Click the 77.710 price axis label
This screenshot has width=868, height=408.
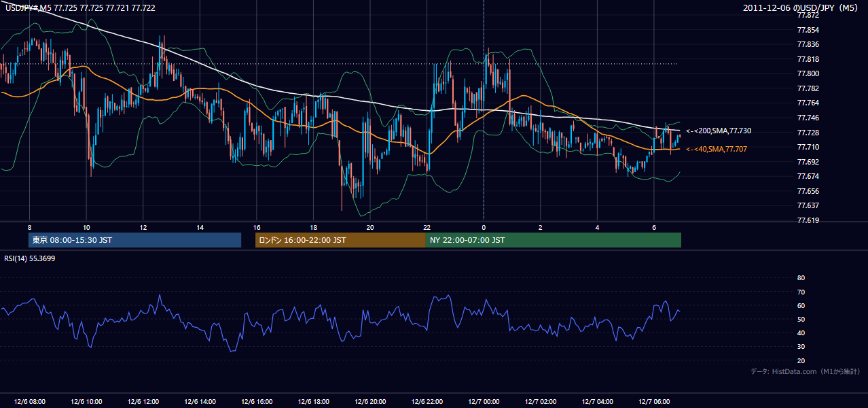pos(810,147)
